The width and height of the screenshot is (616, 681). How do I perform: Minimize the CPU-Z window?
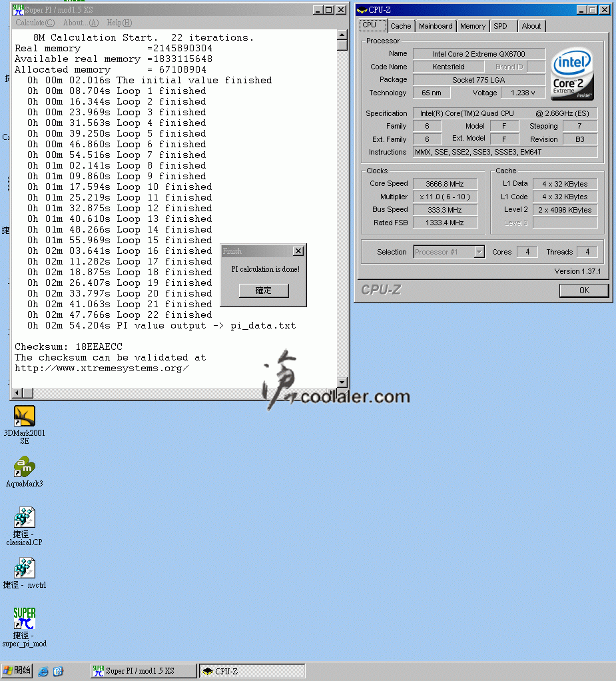click(582, 9)
